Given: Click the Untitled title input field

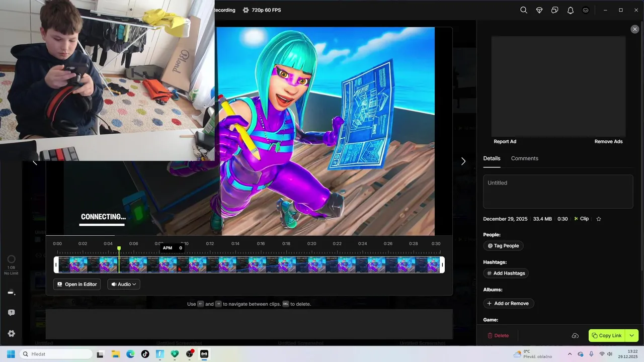Looking at the screenshot, I should [558, 192].
